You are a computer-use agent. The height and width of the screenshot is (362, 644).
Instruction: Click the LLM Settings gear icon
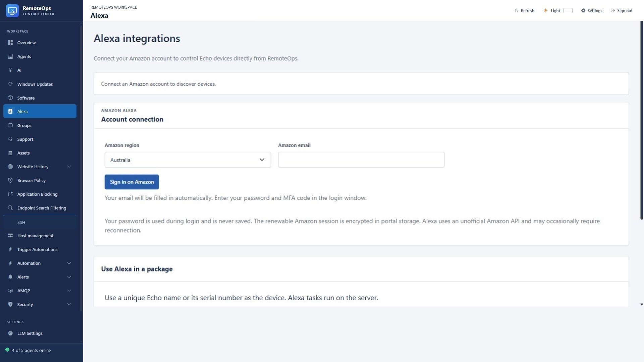point(10,333)
